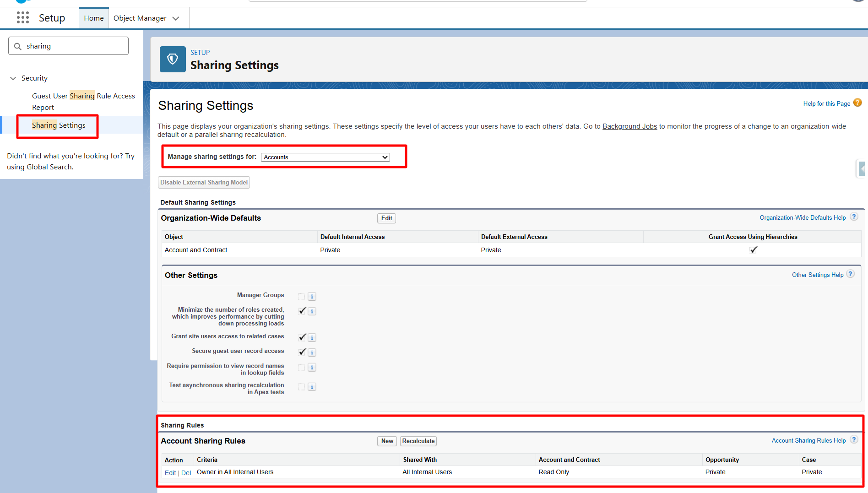The image size is (868, 493).
Task: Click the search magnifier icon in Quick Find
Action: coord(18,46)
